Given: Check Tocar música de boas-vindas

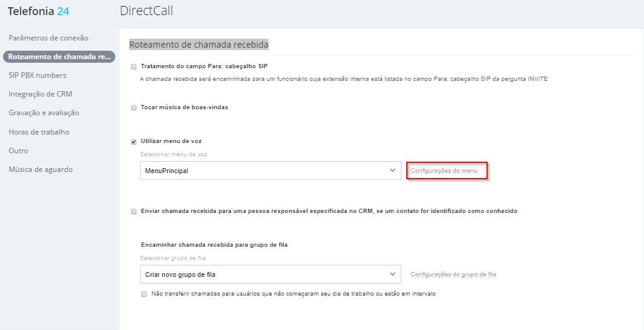Looking at the screenshot, I should (x=133, y=107).
